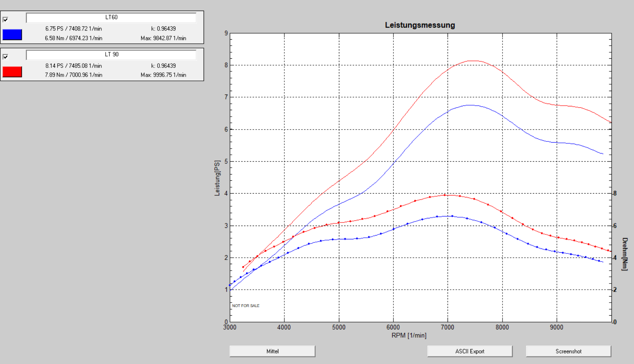Click the LT60 name text field
The image size is (634, 364).
click(x=111, y=18)
